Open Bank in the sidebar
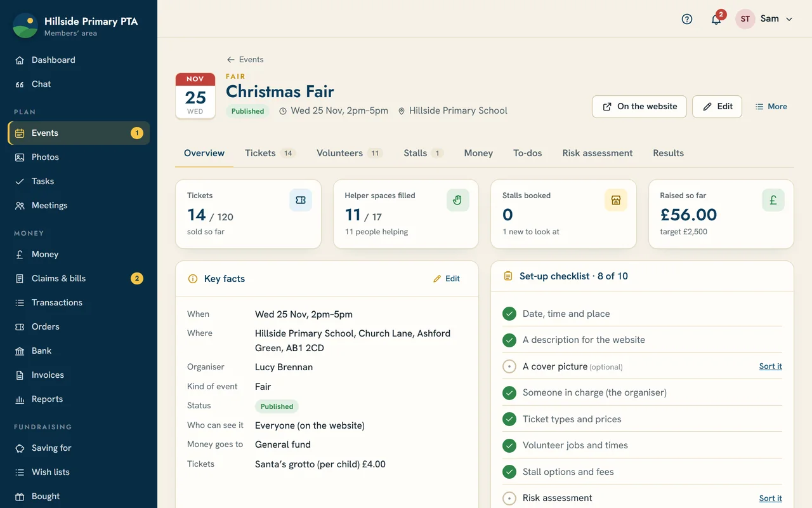The image size is (812, 508). (79, 351)
